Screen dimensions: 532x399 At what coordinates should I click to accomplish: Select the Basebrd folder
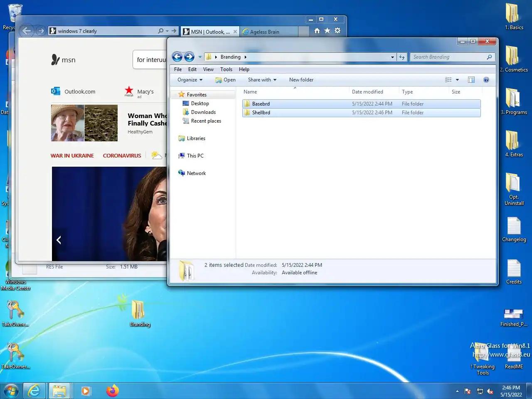(x=361, y=104)
